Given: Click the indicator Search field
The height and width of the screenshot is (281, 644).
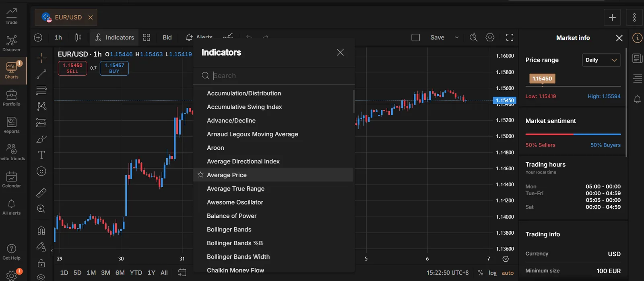Looking at the screenshot, I should pyautogui.click(x=274, y=76).
